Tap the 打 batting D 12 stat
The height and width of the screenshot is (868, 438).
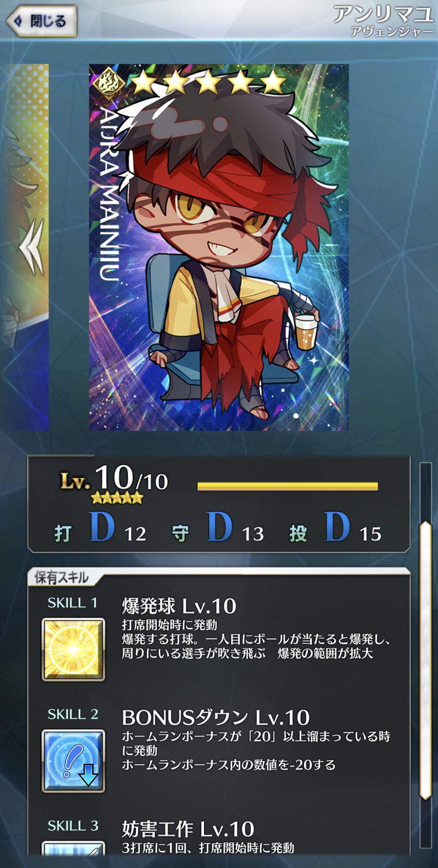(x=100, y=528)
